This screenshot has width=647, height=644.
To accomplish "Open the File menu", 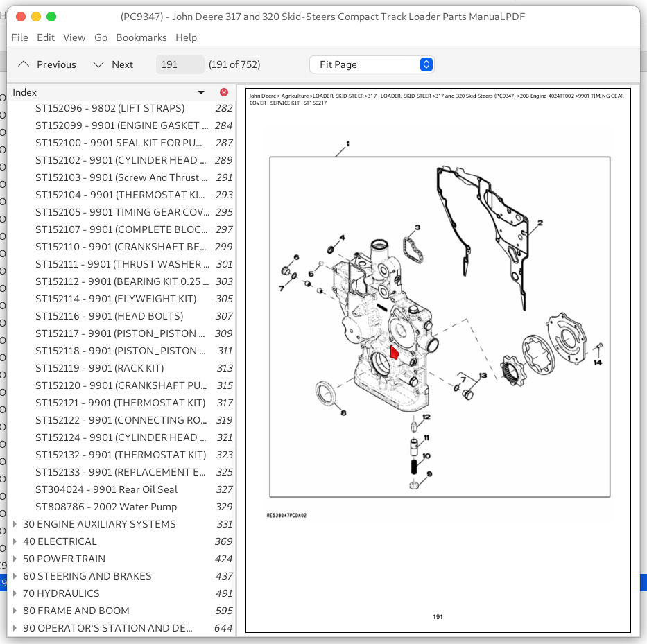I will [x=19, y=37].
